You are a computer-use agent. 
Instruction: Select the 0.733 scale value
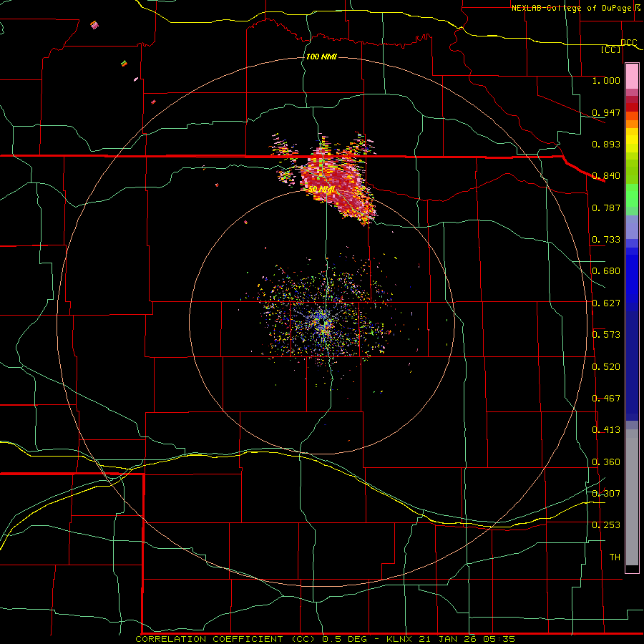606,239
